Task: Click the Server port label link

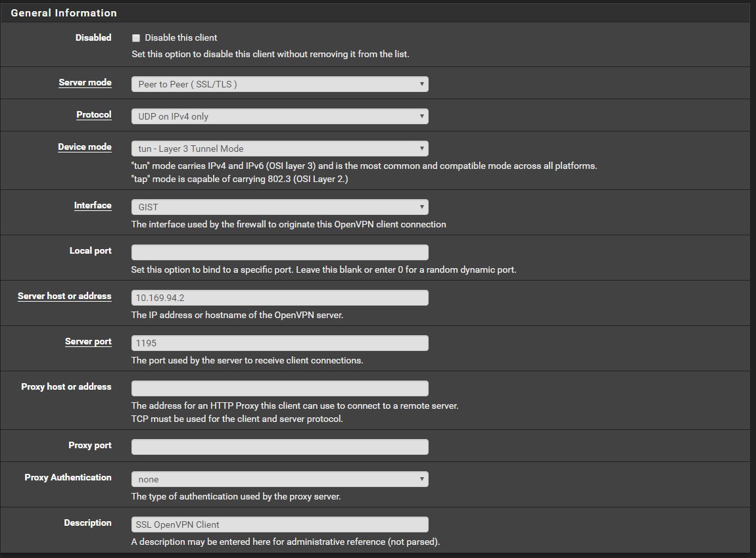Action: point(88,341)
